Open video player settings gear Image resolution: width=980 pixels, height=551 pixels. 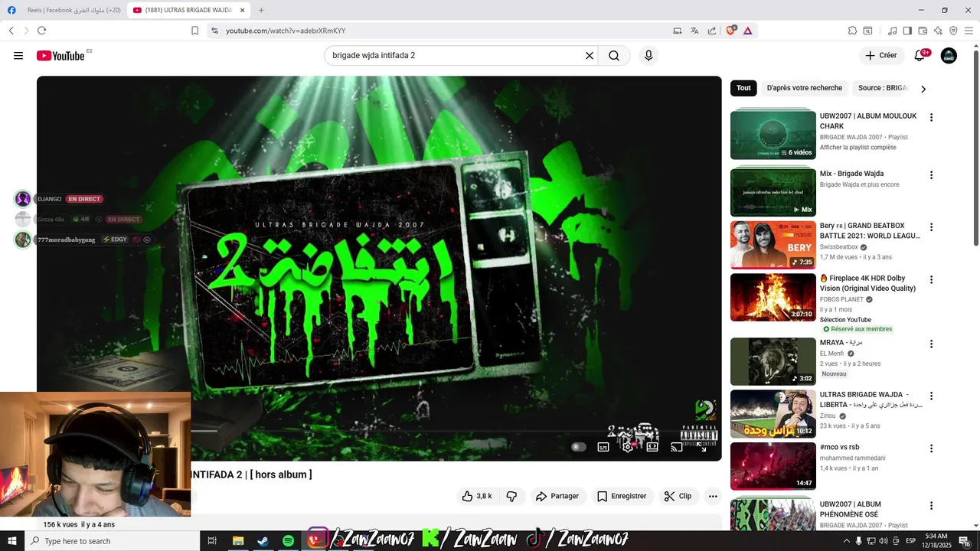[x=628, y=447]
